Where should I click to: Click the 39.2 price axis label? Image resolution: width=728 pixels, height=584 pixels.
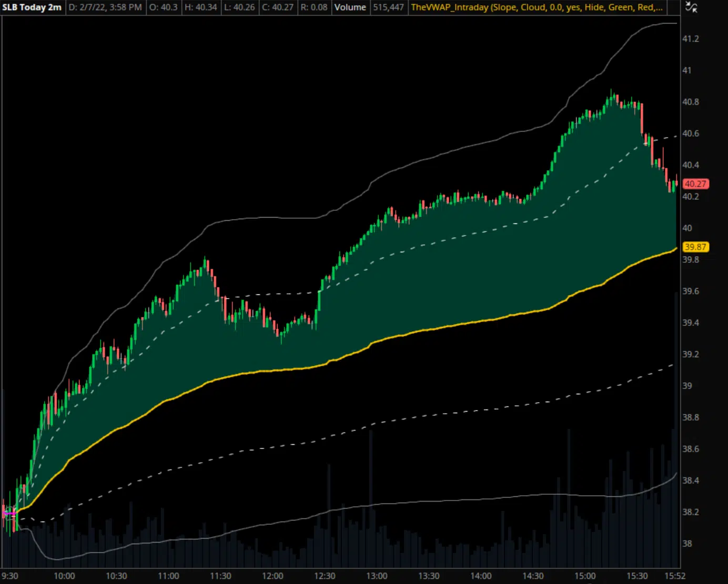[691, 354]
